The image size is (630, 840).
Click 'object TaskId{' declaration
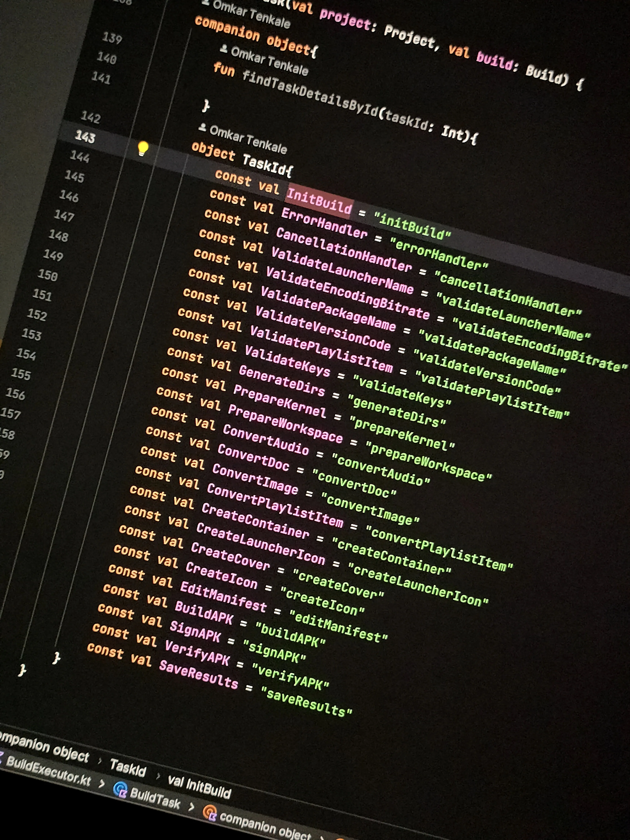pyautogui.click(x=242, y=159)
